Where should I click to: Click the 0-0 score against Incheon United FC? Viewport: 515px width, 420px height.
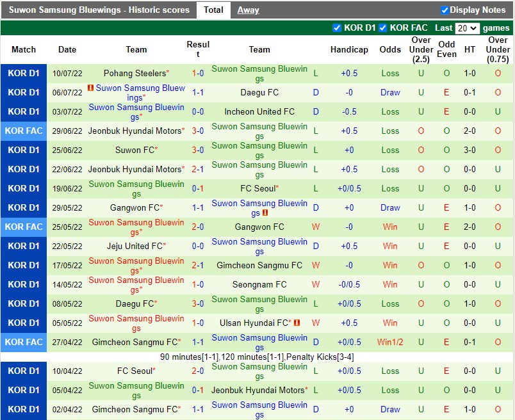(x=198, y=111)
